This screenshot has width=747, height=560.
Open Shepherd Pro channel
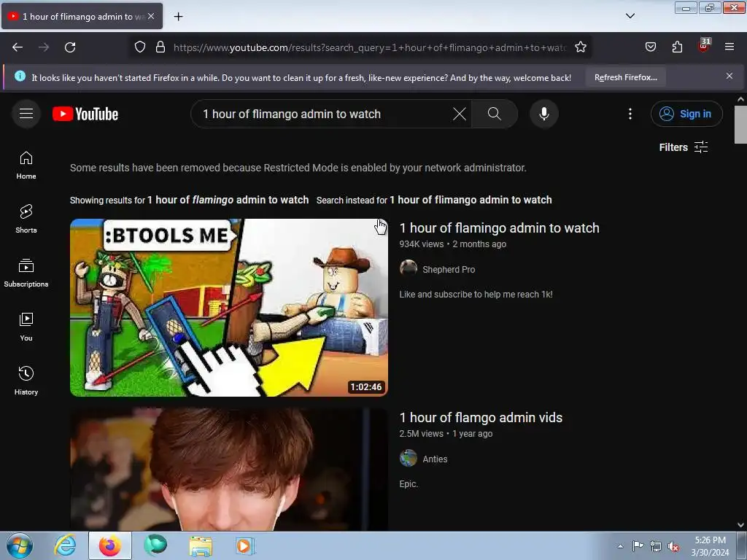(x=449, y=270)
